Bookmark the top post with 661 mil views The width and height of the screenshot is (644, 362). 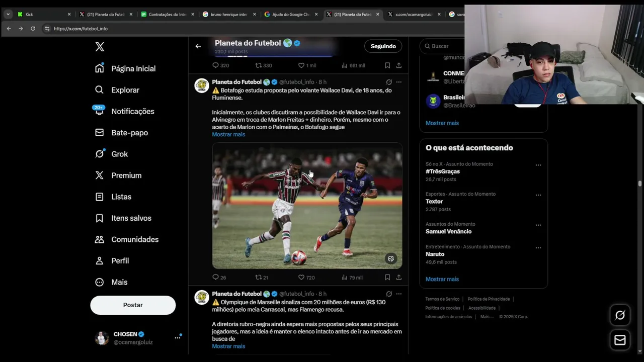click(387, 65)
